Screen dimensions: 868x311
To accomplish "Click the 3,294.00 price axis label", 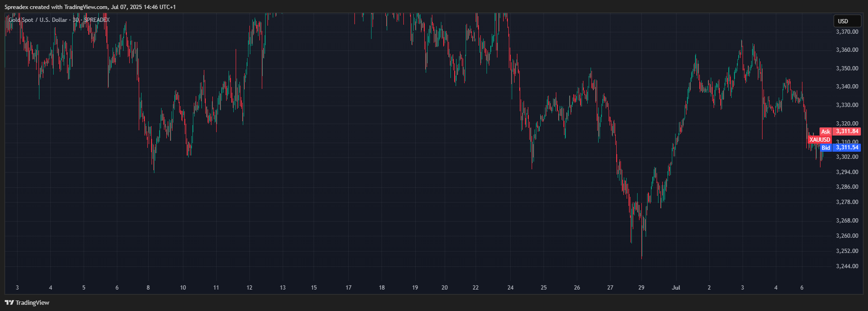I will coord(847,172).
